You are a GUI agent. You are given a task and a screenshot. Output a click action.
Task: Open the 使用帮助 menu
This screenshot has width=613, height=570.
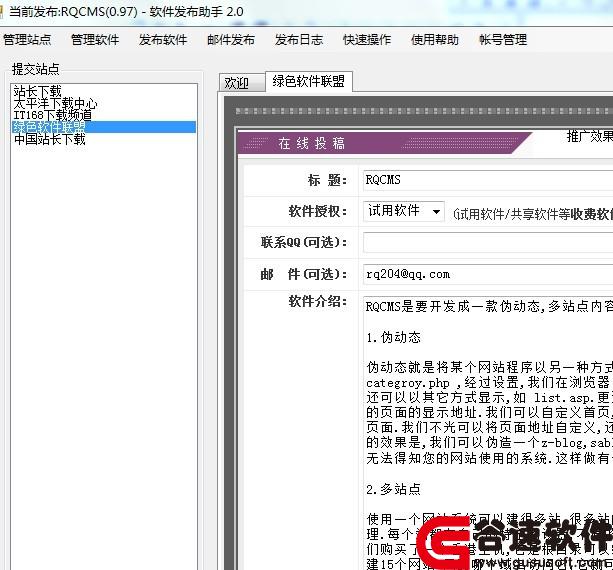435,39
